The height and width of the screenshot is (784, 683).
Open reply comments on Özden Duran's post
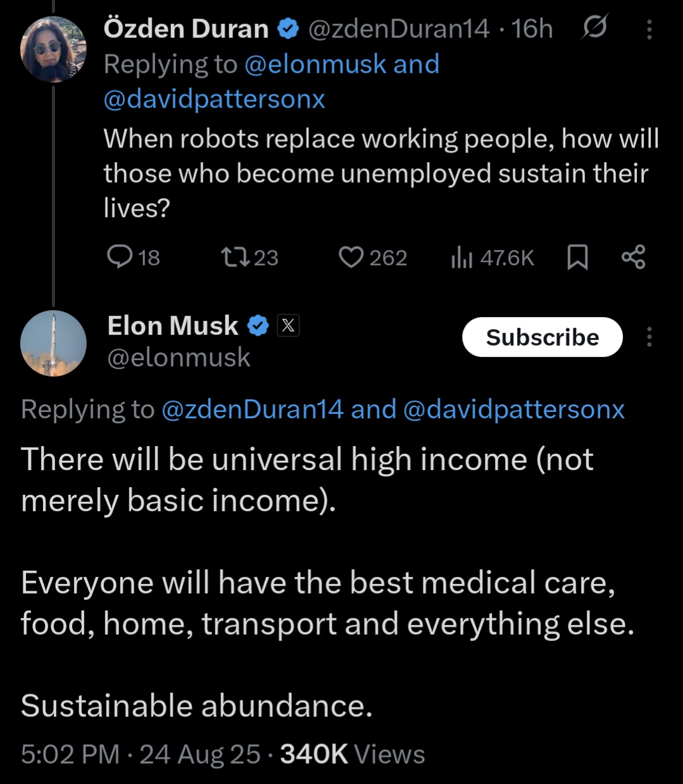pyautogui.click(x=119, y=257)
